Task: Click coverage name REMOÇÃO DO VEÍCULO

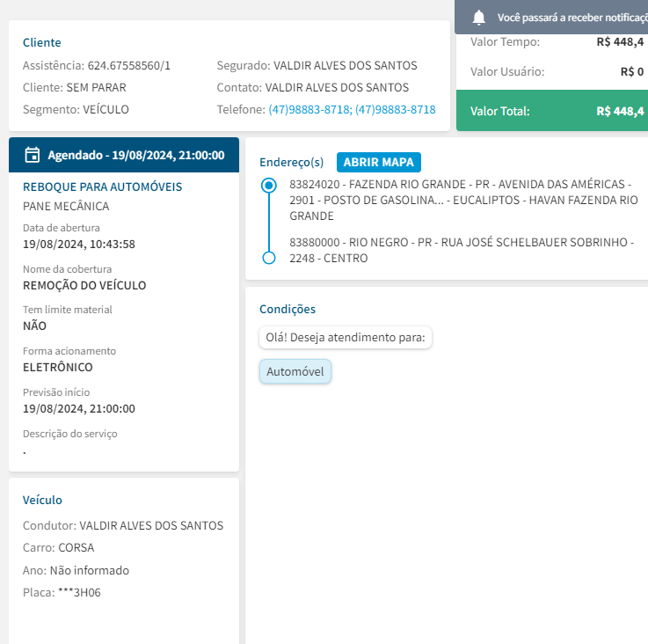Action: point(84,285)
